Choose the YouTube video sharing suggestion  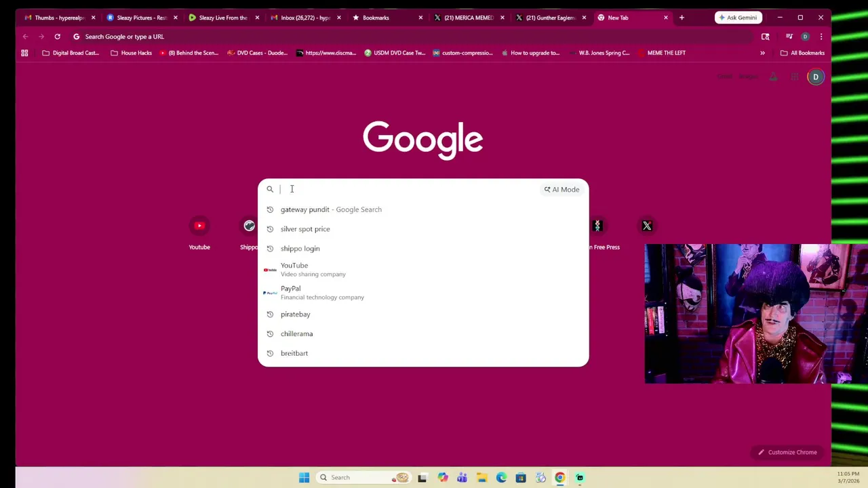423,270
